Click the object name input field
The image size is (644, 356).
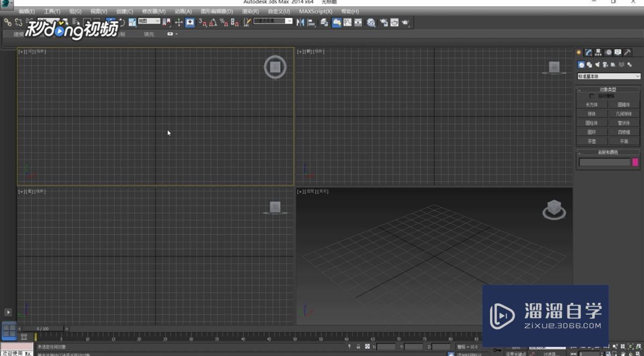(604, 162)
